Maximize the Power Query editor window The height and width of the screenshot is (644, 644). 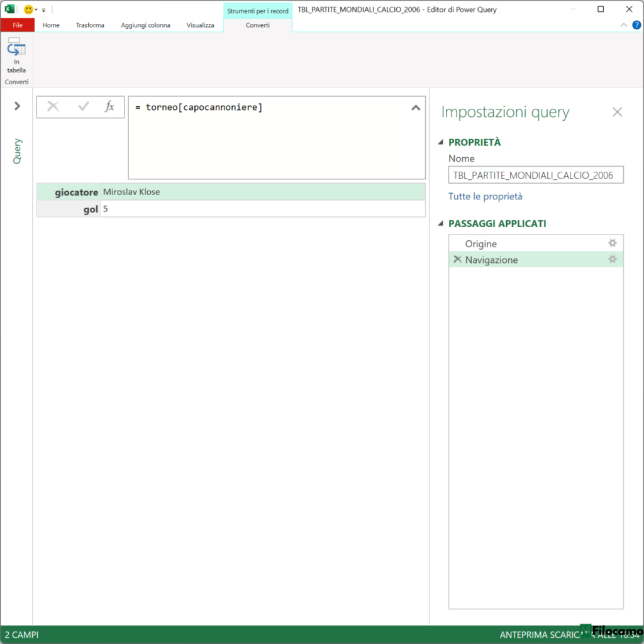point(601,9)
